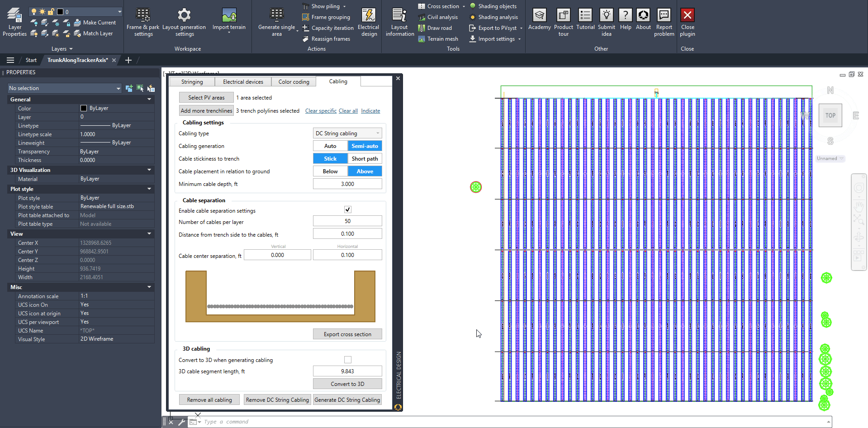The height and width of the screenshot is (428, 868).
Task: Open No selection dropdown in Properties
Action: point(65,88)
